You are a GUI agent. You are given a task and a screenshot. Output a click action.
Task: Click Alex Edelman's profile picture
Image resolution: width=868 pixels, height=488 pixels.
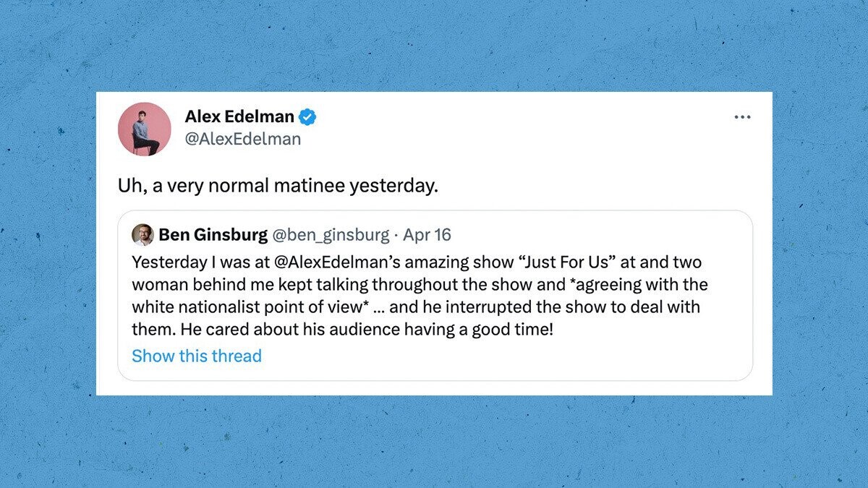(145, 129)
